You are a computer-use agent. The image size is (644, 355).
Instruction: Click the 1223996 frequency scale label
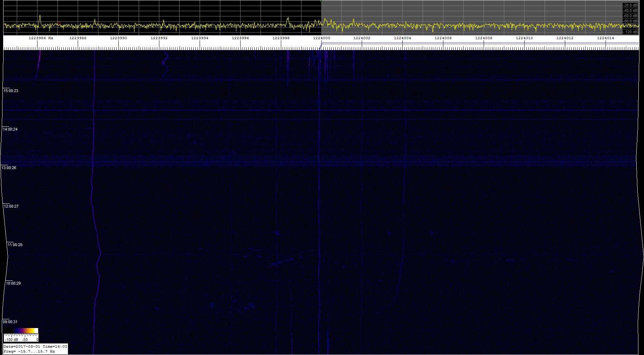pos(240,38)
